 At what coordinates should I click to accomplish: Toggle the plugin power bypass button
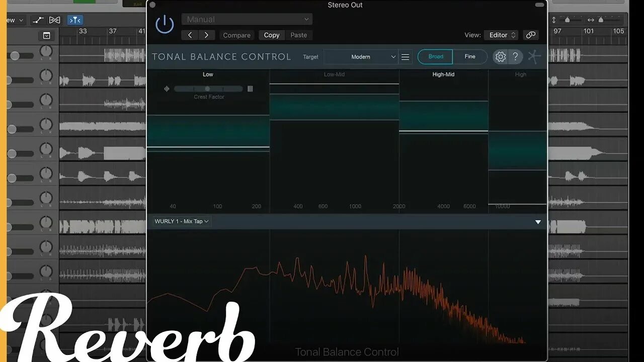(165, 24)
